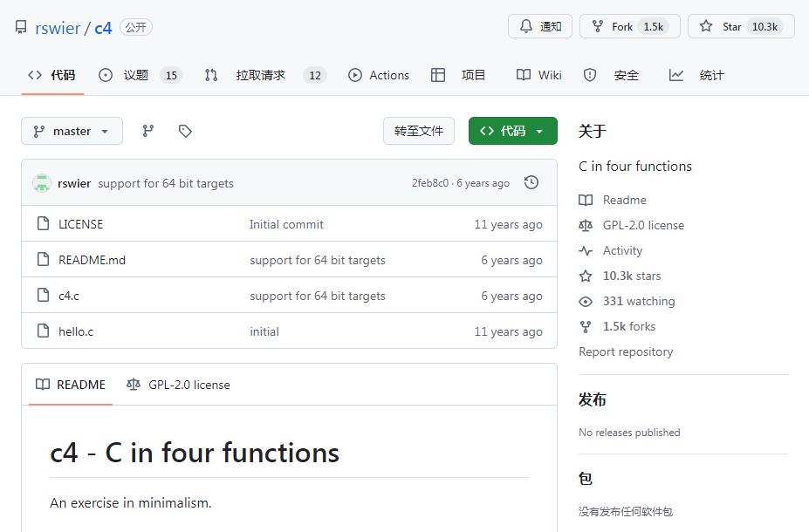Expand the master branch dropdown
Image resolution: width=809 pixels, height=532 pixels.
pyautogui.click(x=72, y=131)
